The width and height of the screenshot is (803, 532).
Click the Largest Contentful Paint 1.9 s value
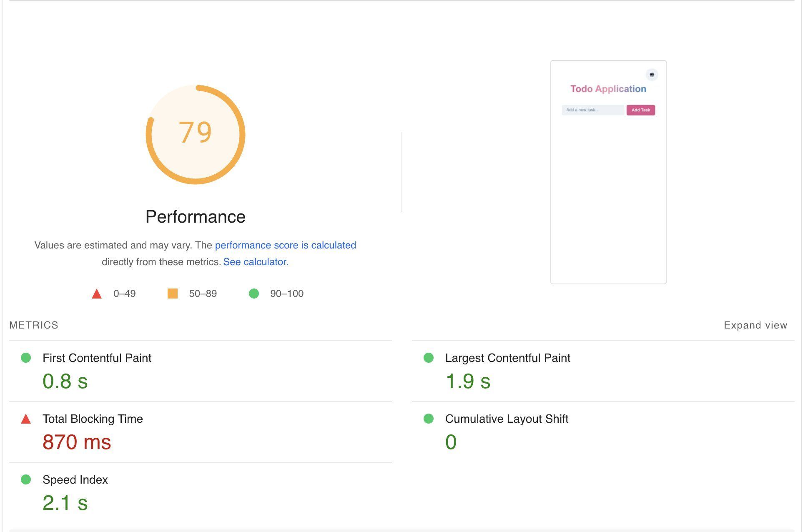pos(468,381)
